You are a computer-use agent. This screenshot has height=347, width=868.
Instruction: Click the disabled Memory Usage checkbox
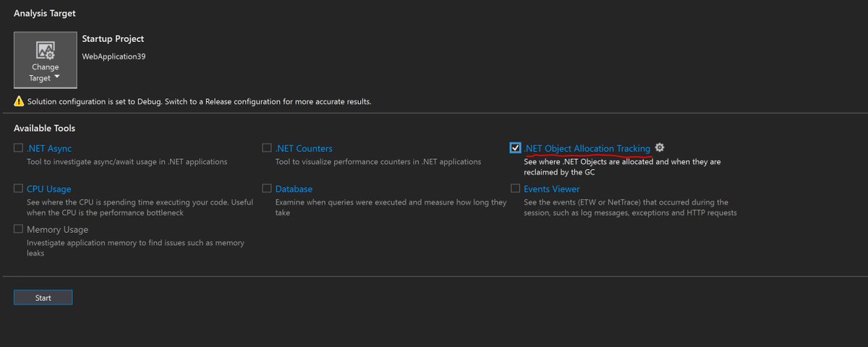[x=18, y=229]
